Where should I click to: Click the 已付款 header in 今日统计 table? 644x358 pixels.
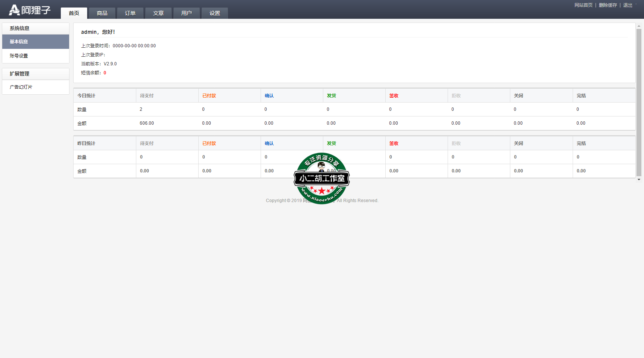(x=209, y=96)
